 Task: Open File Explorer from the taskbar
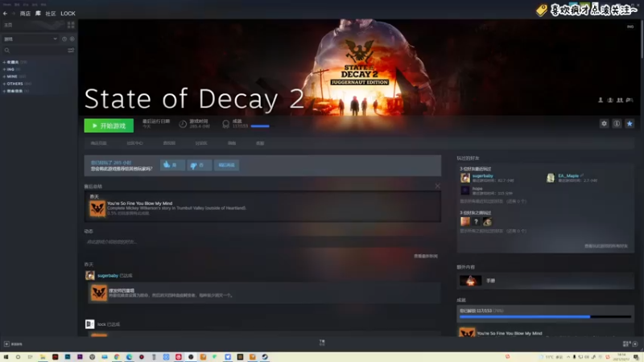point(43,357)
